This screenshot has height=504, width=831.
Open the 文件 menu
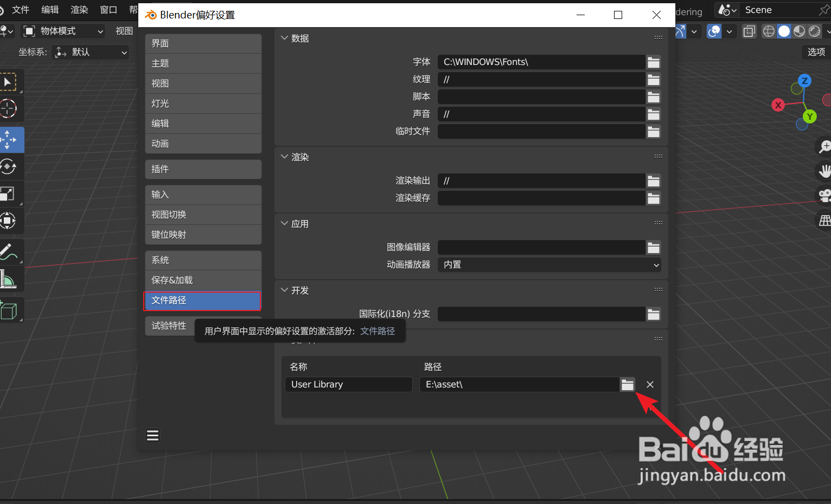(x=21, y=10)
